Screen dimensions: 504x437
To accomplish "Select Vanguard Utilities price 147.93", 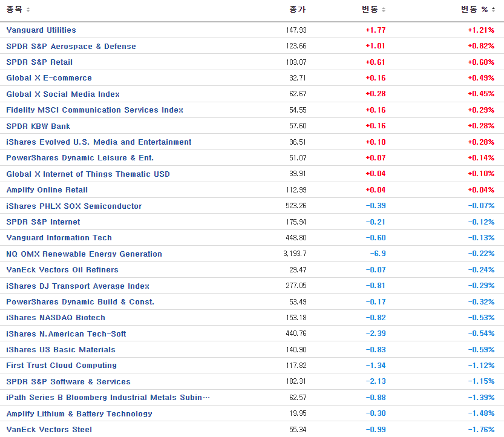I will pyautogui.click(x=296, y=30).
